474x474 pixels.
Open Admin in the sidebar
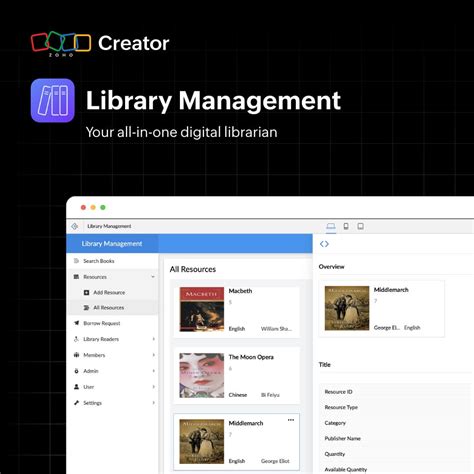pyautogui.click(x=113, y=371)
